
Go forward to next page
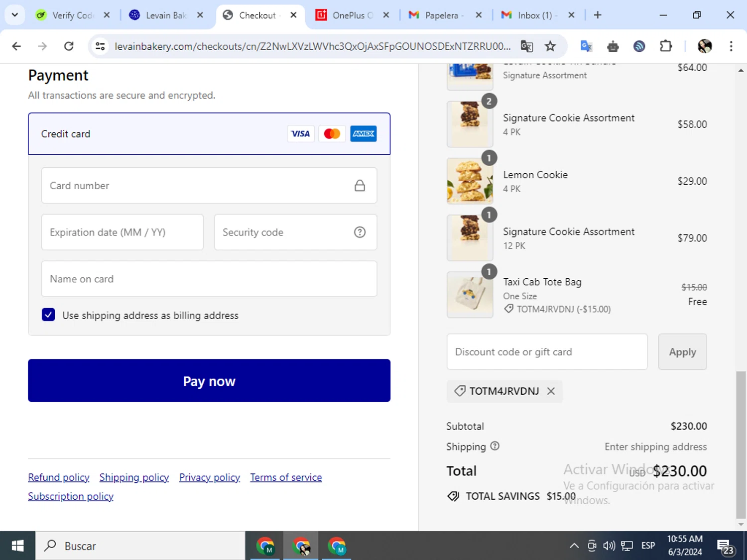(42, 46)
